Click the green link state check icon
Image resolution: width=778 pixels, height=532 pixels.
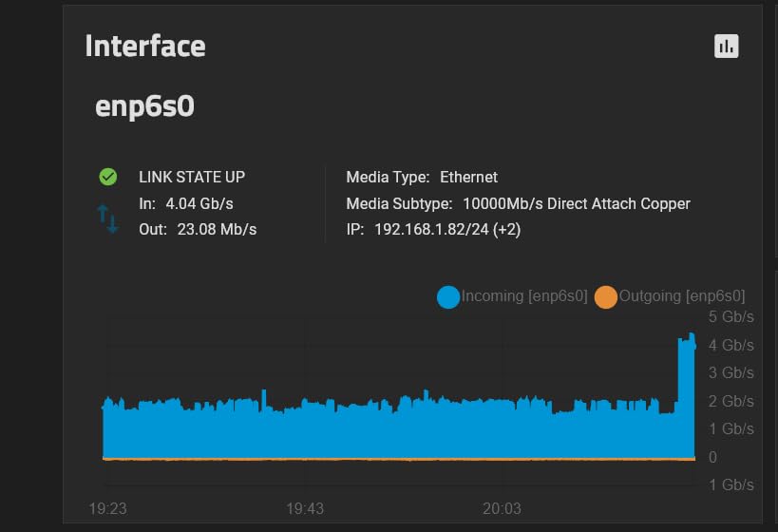coord(107,177)
